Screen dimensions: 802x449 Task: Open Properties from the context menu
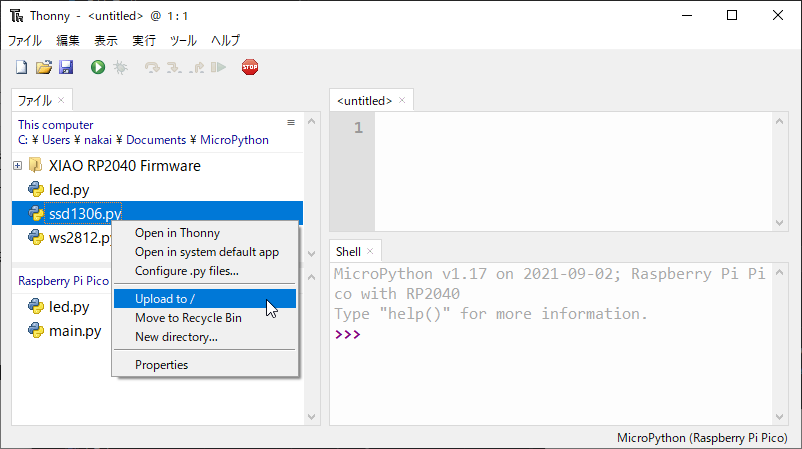tap(205, 365)
